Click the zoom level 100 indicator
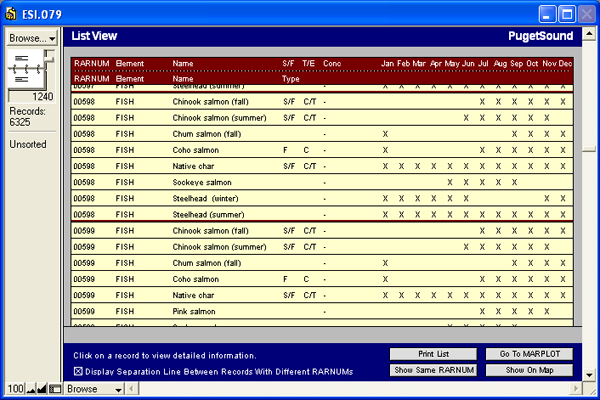This screenshot has width=600, height=400. [x=15, y=389]
